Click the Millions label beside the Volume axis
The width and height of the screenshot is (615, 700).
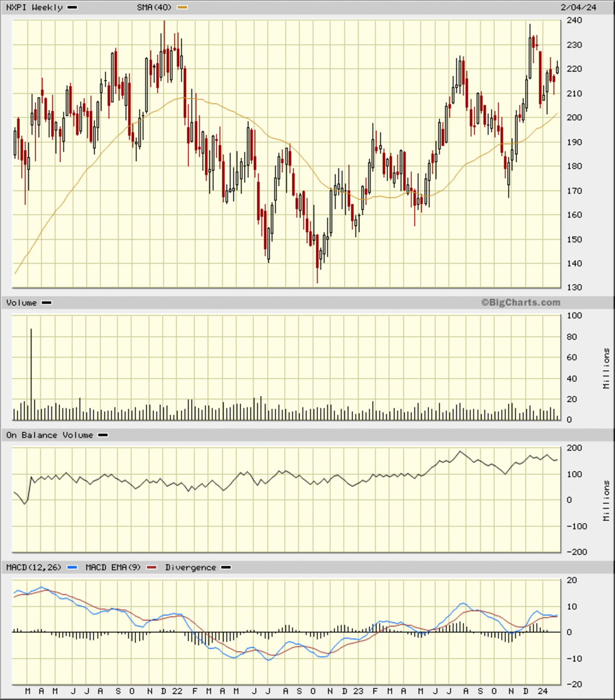[x=607, y=369]
